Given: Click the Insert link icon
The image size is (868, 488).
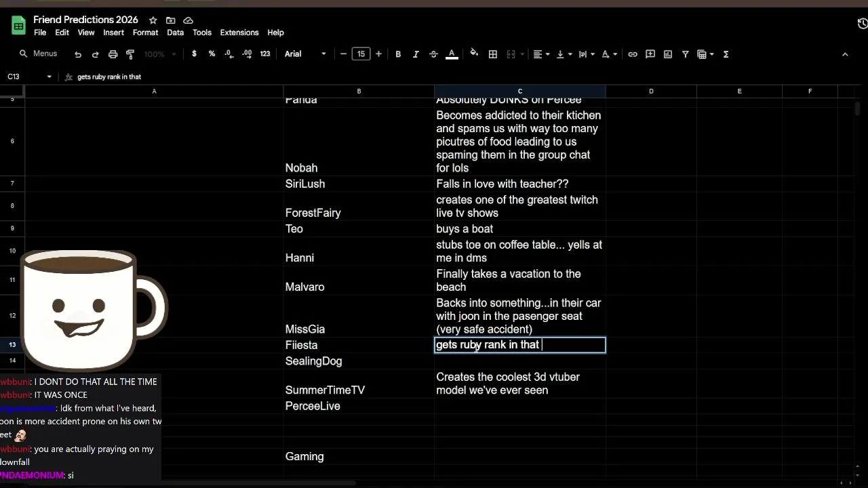Looking at the screenshot, I should [633, 54].
